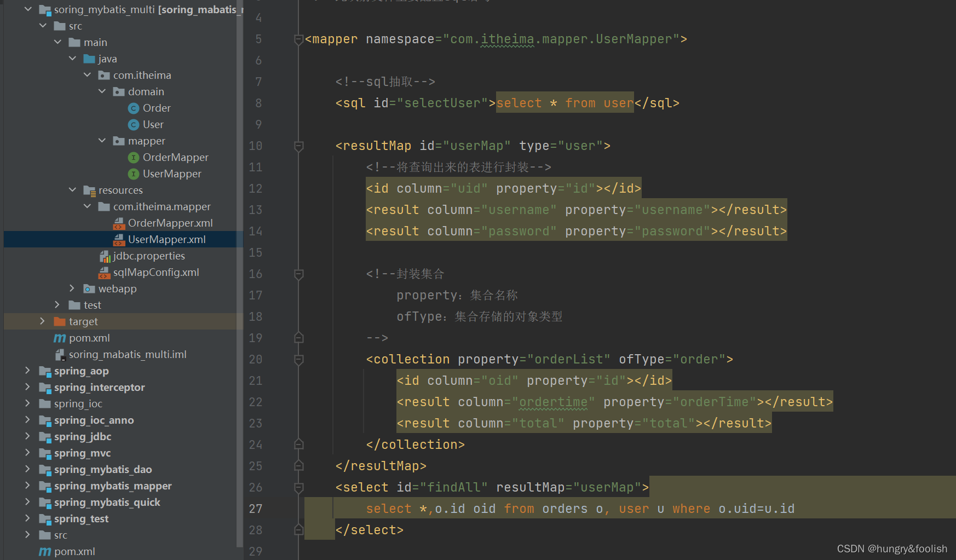Collapse the src folder under soring_mybatis_multi

coord(43,25)
